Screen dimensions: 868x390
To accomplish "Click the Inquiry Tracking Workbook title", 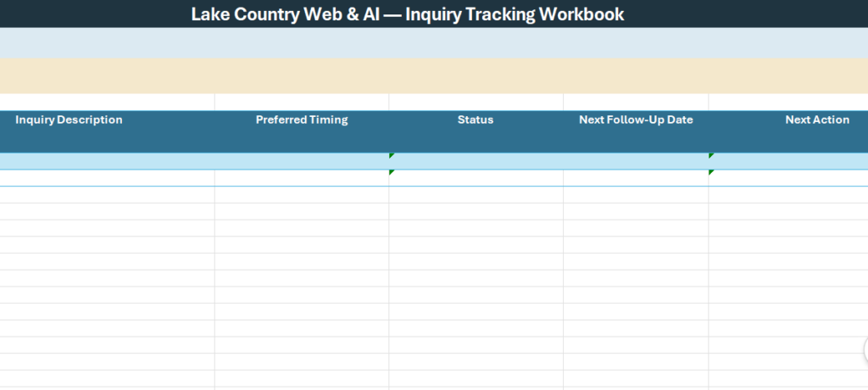I will [408, 14].
